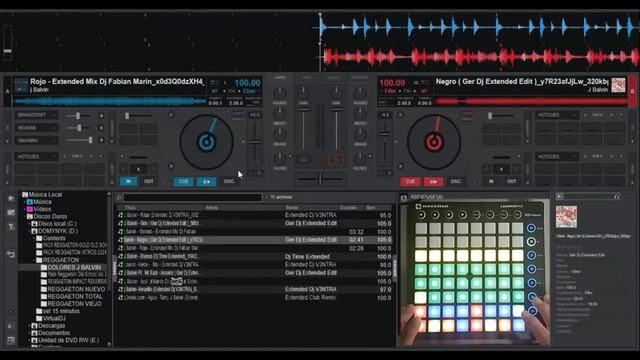Click the REVERSE effect amount slider

(78, 128)
